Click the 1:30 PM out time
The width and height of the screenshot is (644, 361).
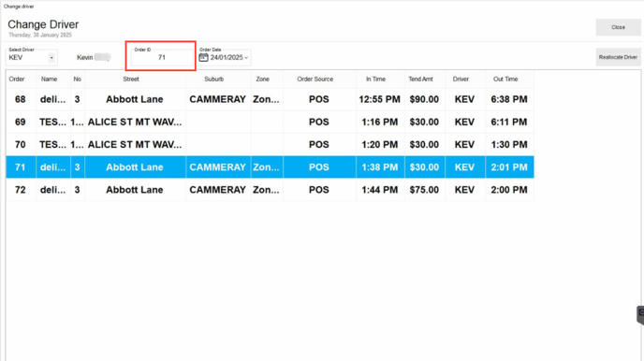(x=509, y=144)
